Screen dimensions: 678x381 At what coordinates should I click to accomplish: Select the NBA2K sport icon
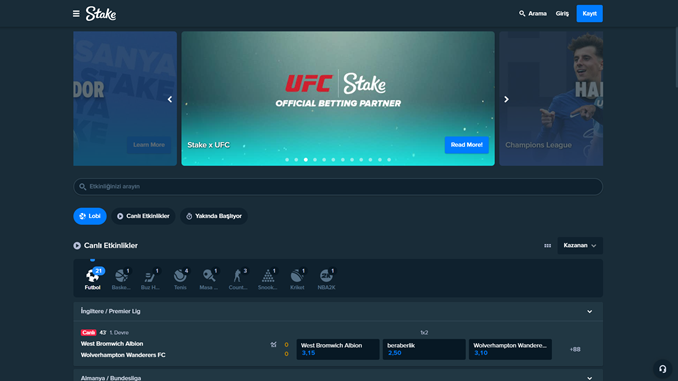326,279
